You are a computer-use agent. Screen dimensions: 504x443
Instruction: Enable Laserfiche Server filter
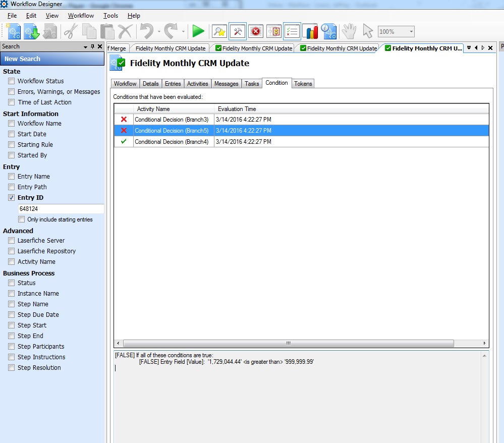click(x=12, y=241)
